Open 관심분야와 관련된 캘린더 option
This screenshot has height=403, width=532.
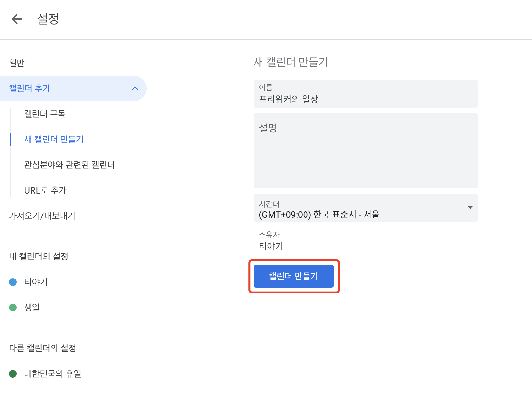point(69,165)
